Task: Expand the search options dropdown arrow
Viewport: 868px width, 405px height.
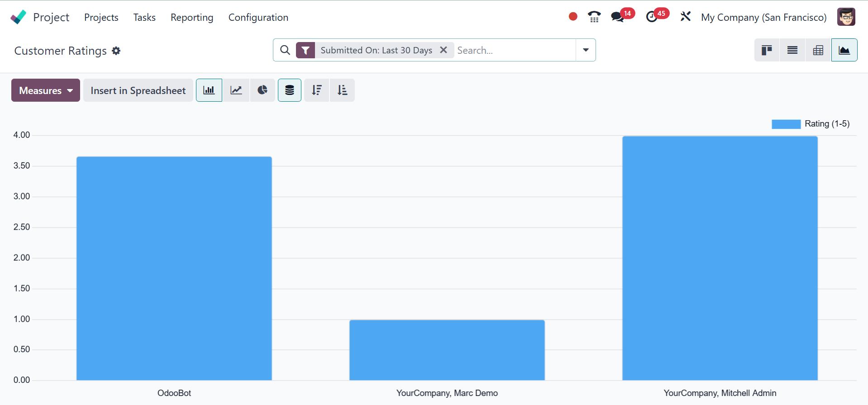Action: (586, 50)
